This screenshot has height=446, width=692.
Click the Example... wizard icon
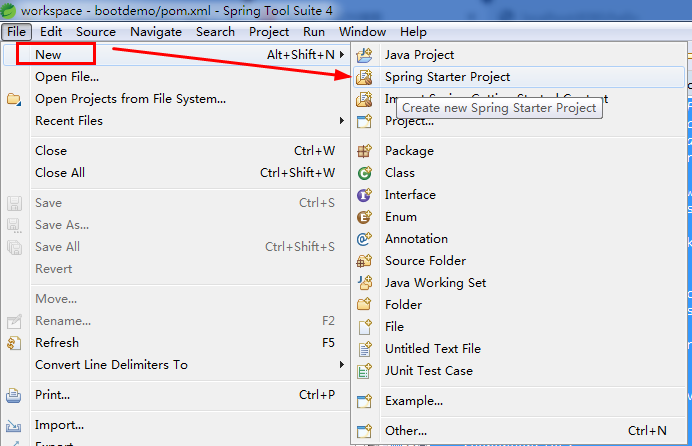pyautogui.click(x=365, y=401)
